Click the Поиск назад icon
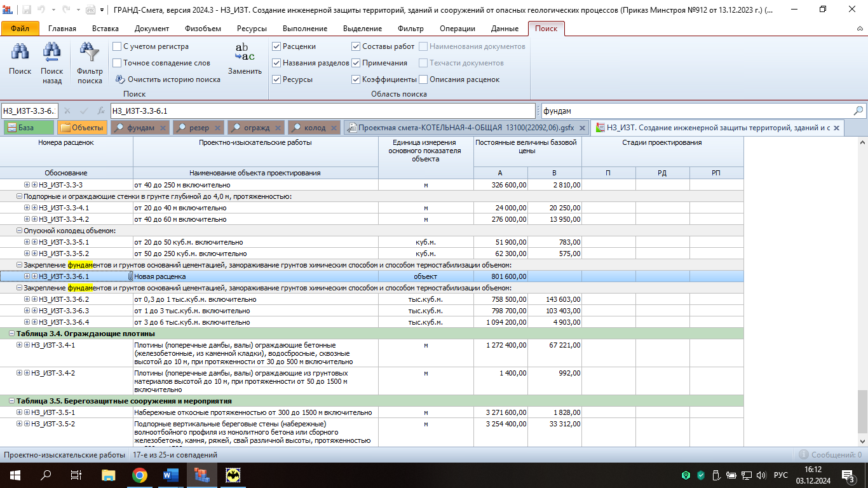The image size is (868, 488). coord(51,53)
